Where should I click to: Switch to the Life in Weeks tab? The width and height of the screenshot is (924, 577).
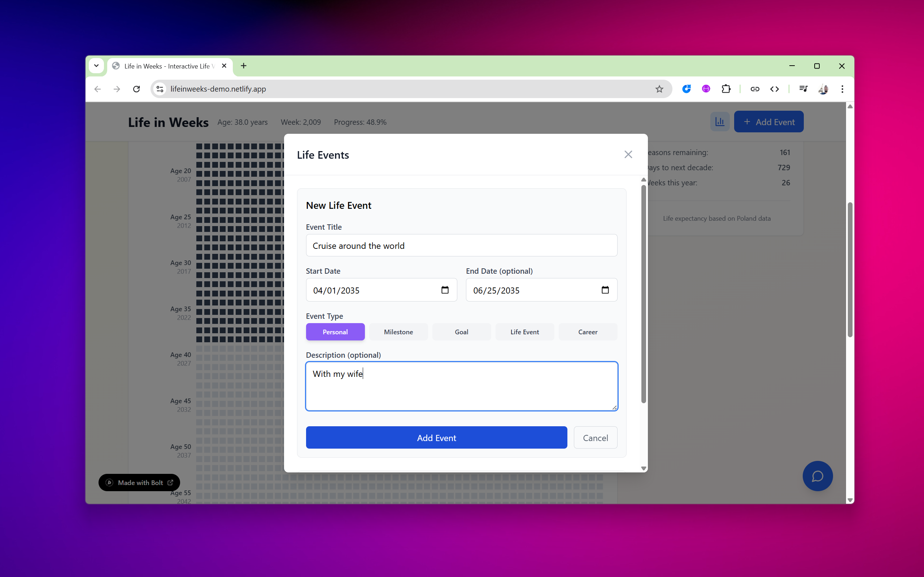point(167,66)
